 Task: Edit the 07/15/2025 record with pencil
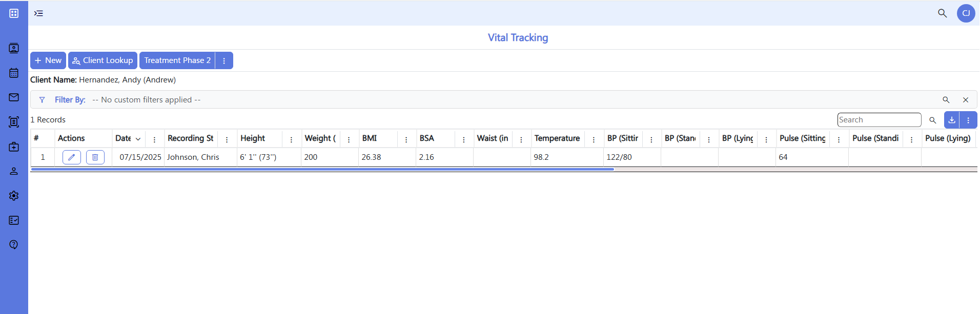coord(72,157)
